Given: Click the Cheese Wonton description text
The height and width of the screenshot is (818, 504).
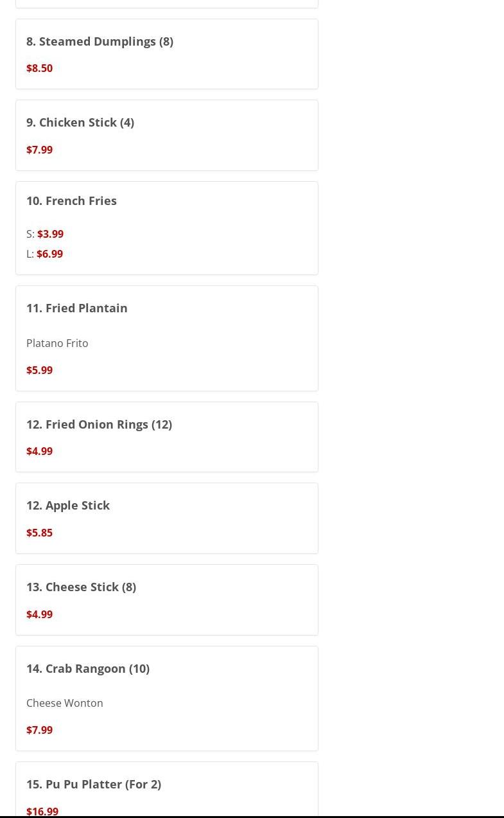Looking at the screenshot, I should [x=65, y=703].
